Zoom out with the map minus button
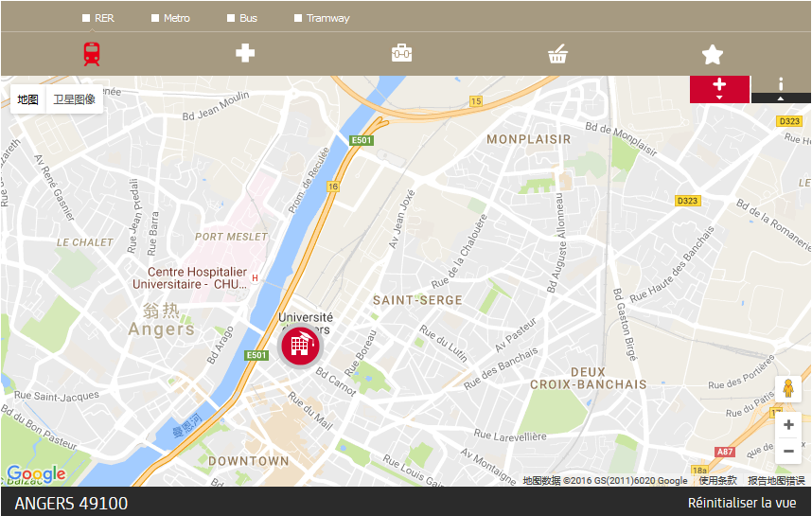Screen dimensions: 812x516 [788, 451]
